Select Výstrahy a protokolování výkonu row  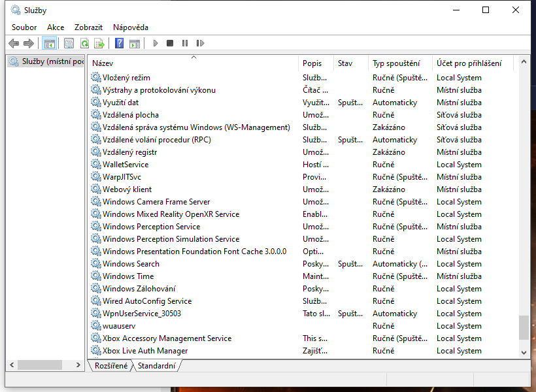point(302,90)
